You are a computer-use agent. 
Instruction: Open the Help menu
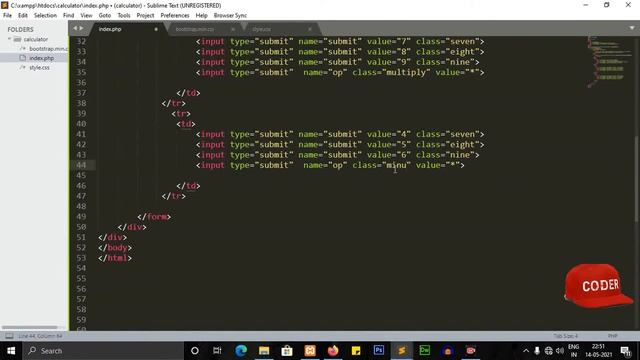click(201, 16)
